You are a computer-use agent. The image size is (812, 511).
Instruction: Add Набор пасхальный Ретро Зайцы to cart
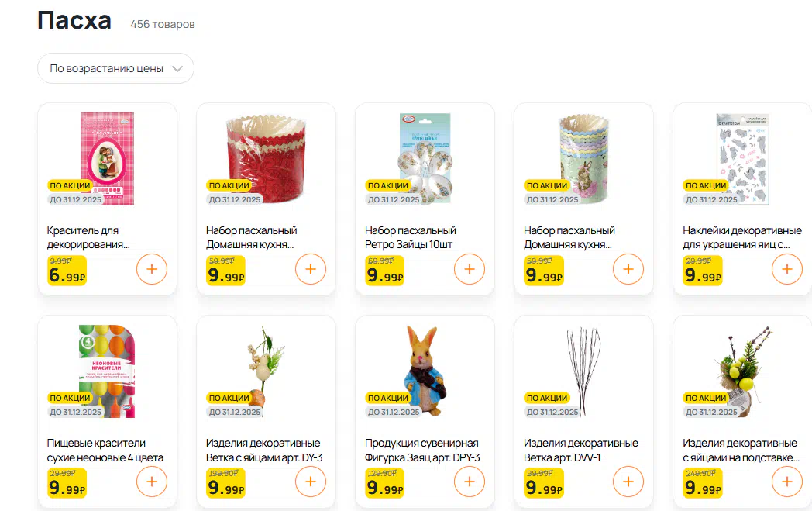[470, 269]
